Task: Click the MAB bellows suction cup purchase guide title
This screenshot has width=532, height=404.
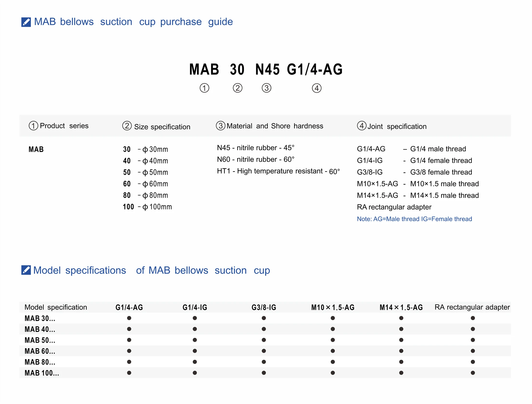Action: coord(133,22)
